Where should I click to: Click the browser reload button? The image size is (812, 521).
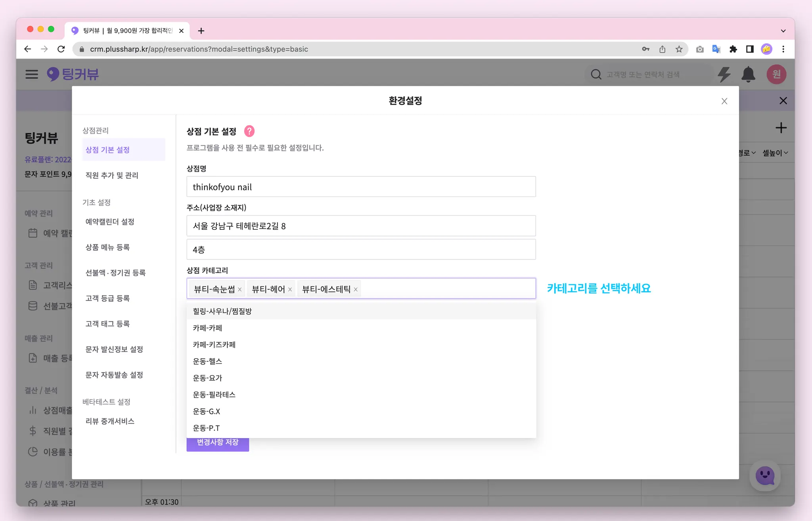click(61, 49)
